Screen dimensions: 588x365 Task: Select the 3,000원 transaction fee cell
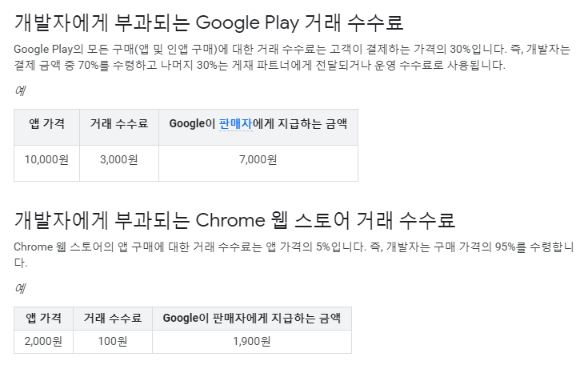[119, 163]
